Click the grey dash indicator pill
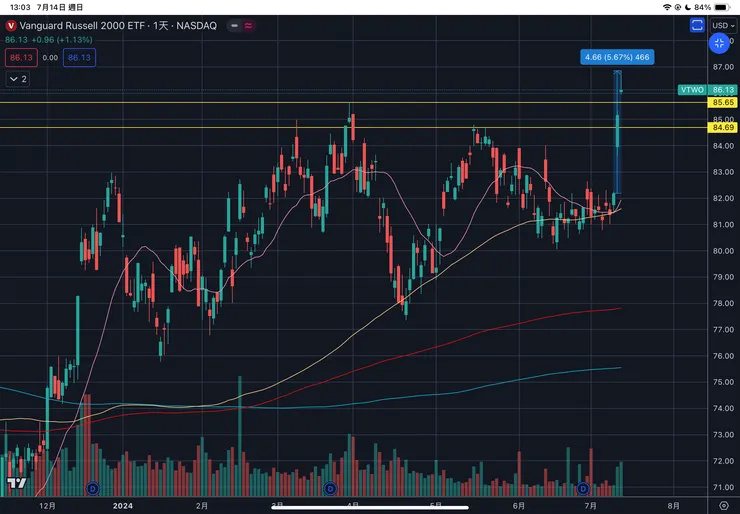Screen dimensions: 740x514 (234, 26)
